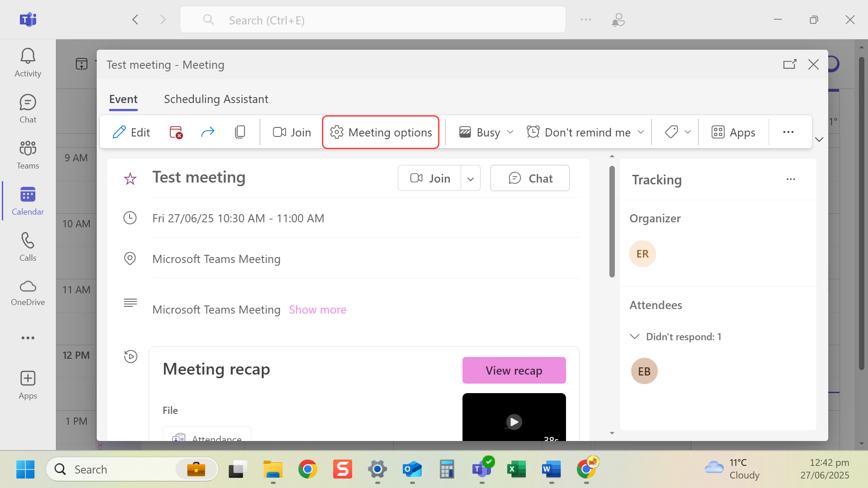Star the Test meeting as favorite
This screenshot has height=488, width=868.
(x=130, y=179)
